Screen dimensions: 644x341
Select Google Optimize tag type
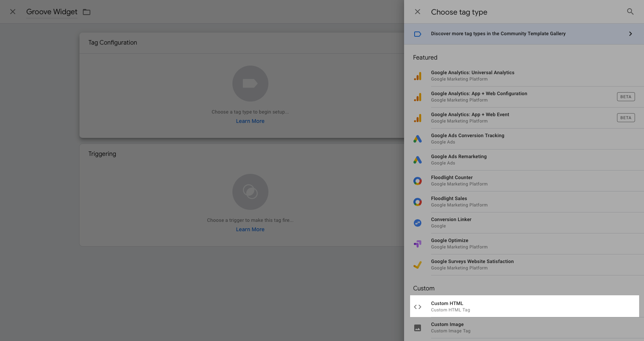pos(524,244)
